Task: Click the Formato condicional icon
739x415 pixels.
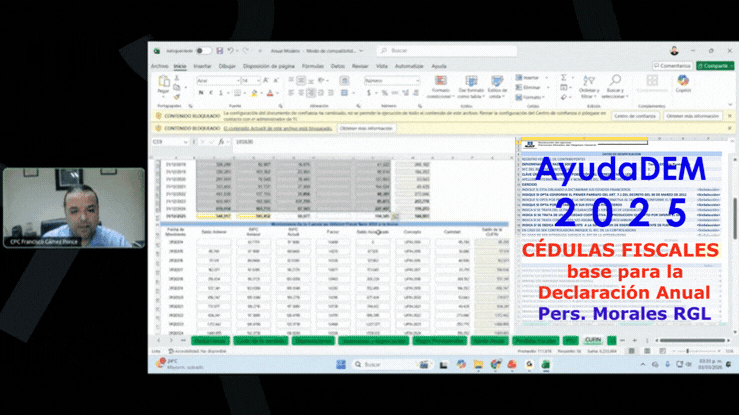Action: [x=440, y=82]
